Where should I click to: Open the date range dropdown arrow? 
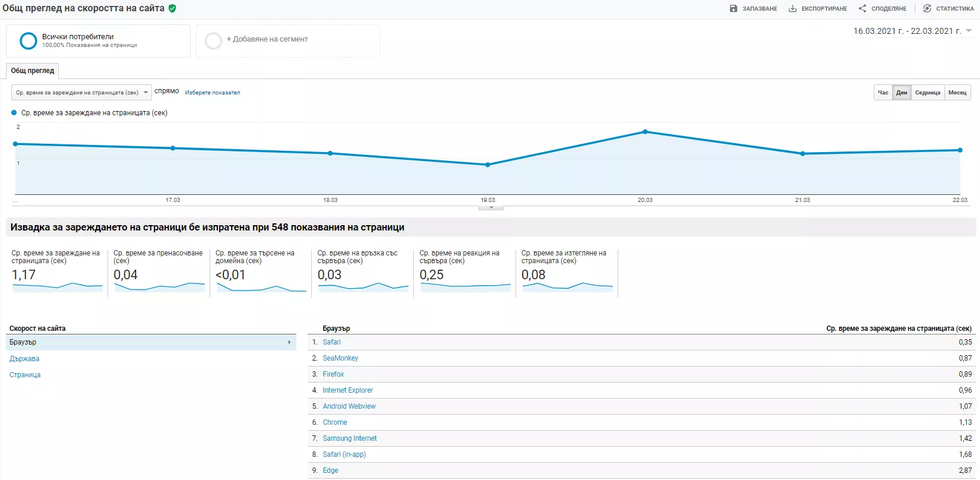(x=969, y=31)
